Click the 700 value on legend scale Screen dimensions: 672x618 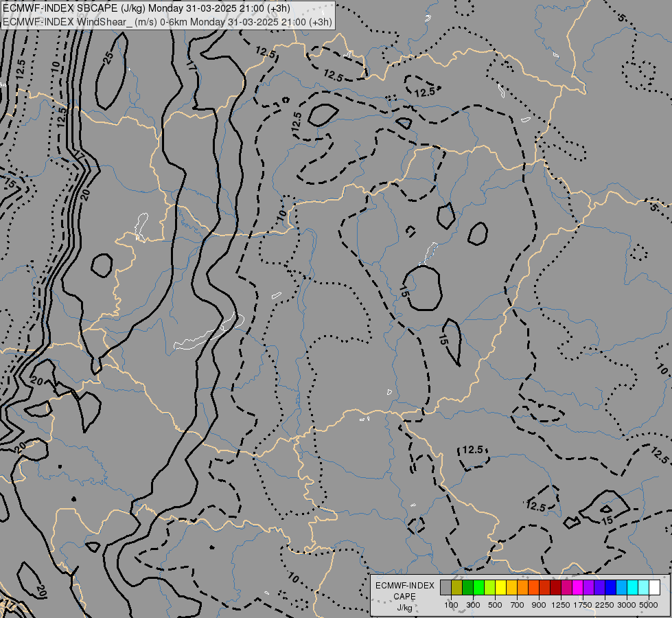[x=518, y=605]
